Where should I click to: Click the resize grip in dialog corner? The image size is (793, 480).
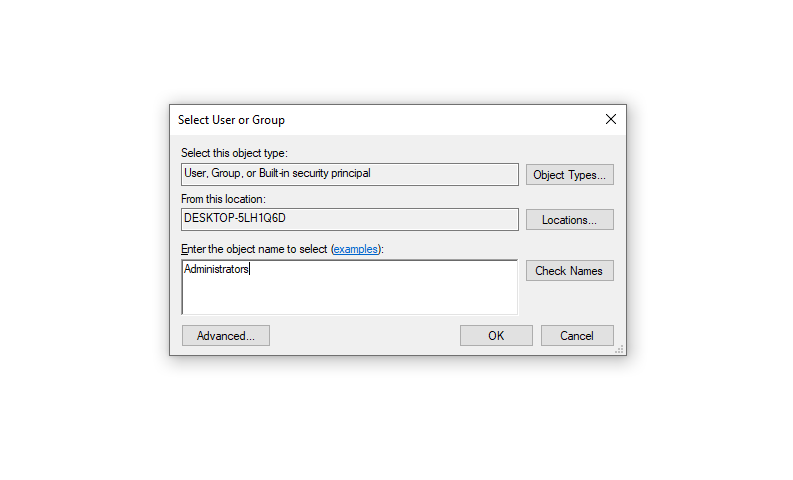coord(620,349)
